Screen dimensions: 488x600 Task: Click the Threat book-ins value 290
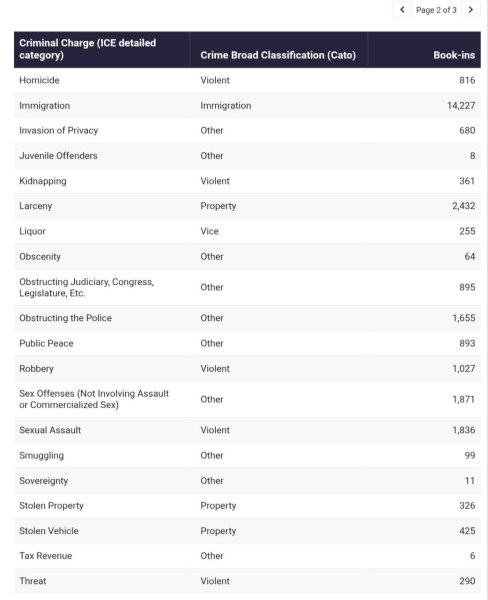click(467, 581)
